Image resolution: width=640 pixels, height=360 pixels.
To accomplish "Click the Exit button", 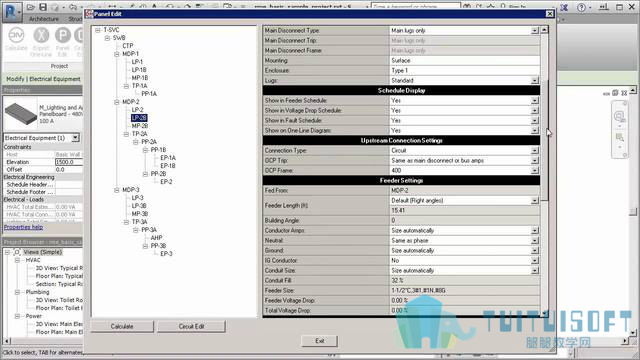I will point(320,341).
